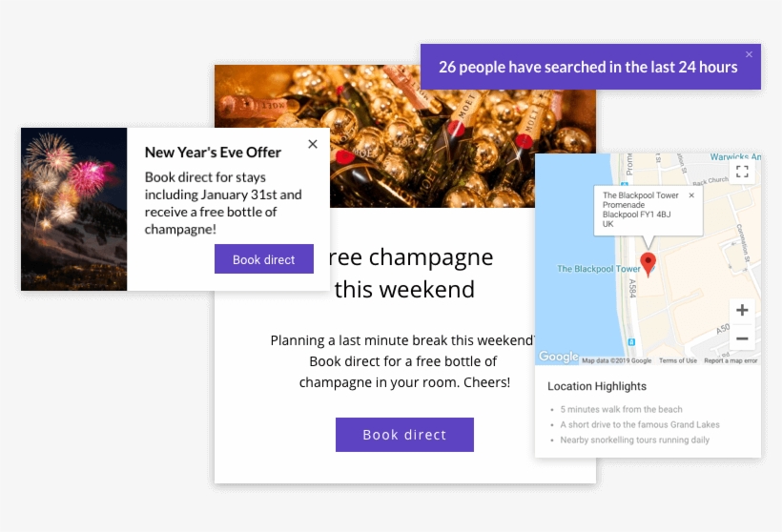Click the fireworks image thumbnail
This screenshot has width=782, height=532.
(x=74, y=209)
